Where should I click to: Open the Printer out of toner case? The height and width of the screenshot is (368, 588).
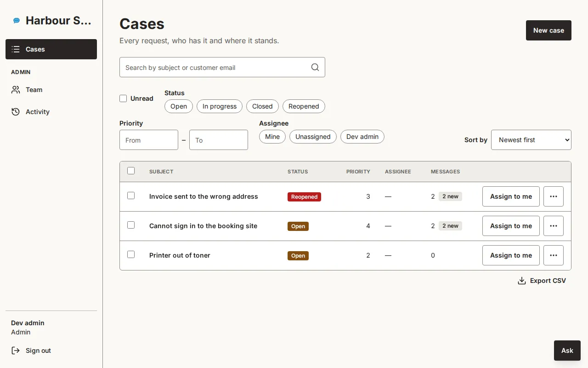tap(180, 255)
